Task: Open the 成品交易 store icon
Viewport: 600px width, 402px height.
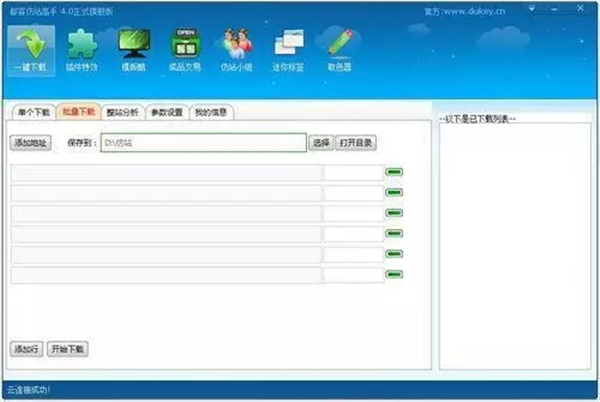Action: coord(184,44)
